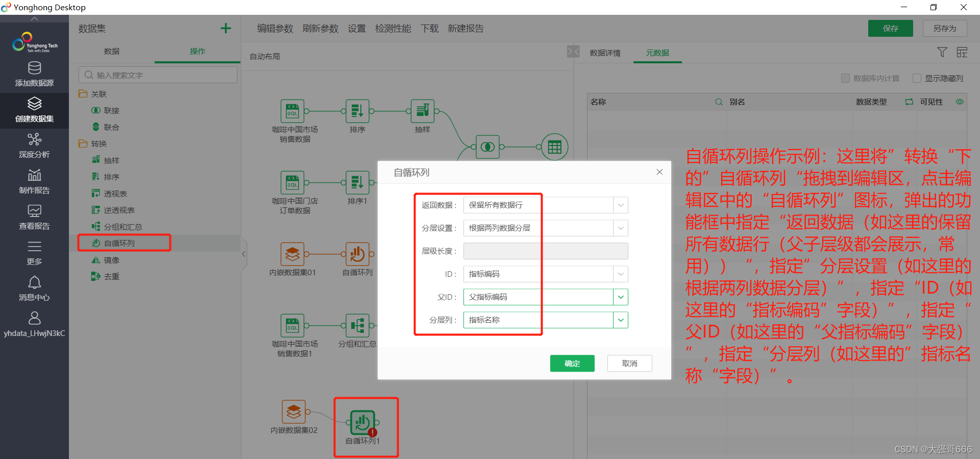This screenshot has width=980, height=459.
Task: Open the 更多 sidebar menu
Action: click(x=34, y=253)
